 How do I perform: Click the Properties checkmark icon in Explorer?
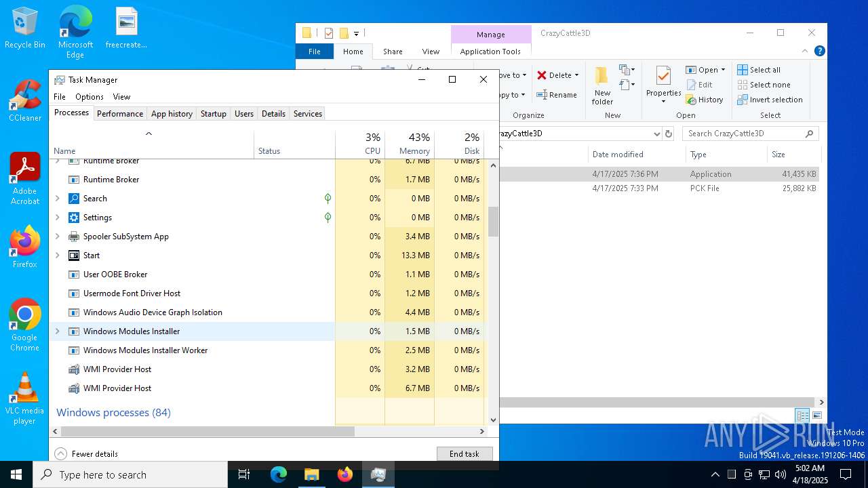(x=663, y=76)
